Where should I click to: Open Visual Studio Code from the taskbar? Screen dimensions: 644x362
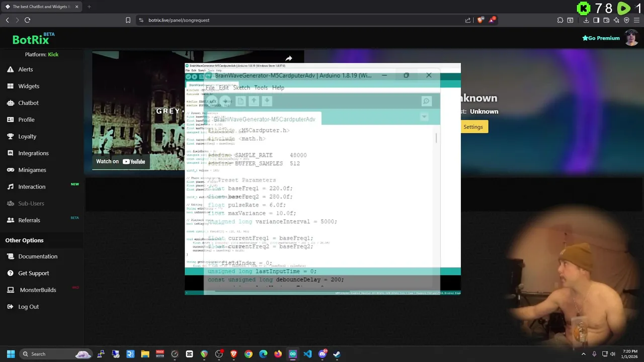tap(307, 354)
